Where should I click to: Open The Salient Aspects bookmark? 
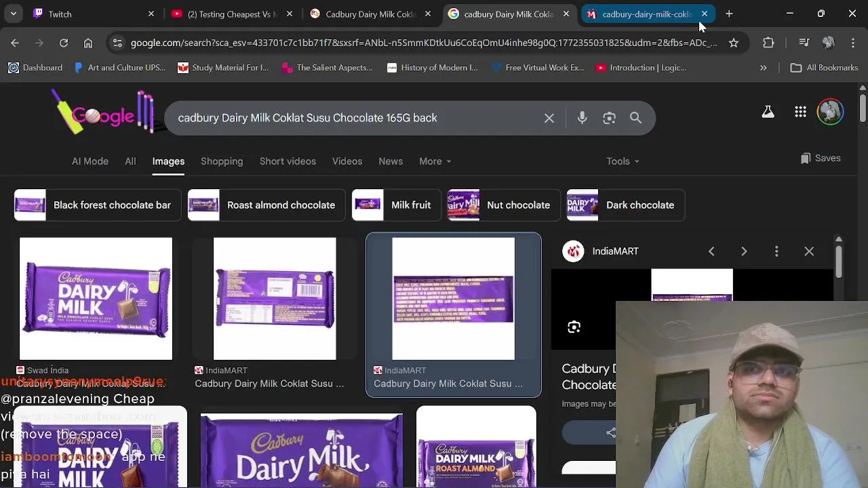point(327,68)
